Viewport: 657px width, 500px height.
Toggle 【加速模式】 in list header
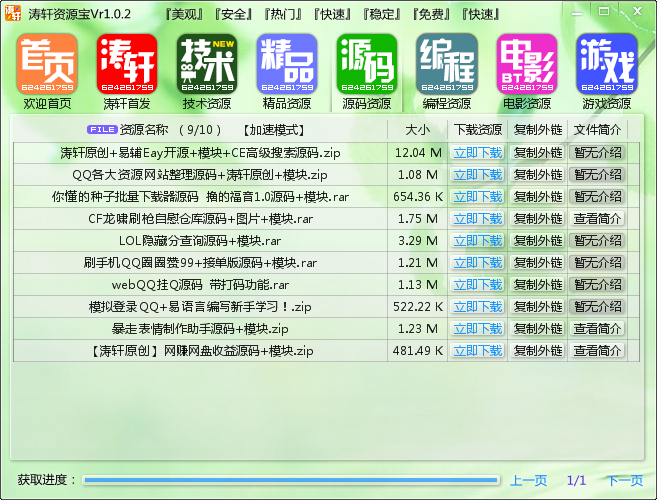[x=274, y=130]
